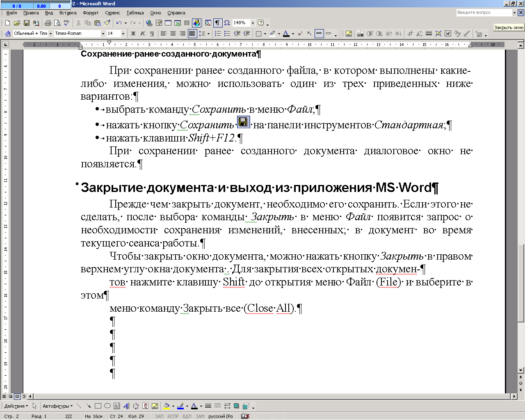This screenshot has height=420, width=525.
Task: Set center text alignment
Action: click(x=173, y=34)
